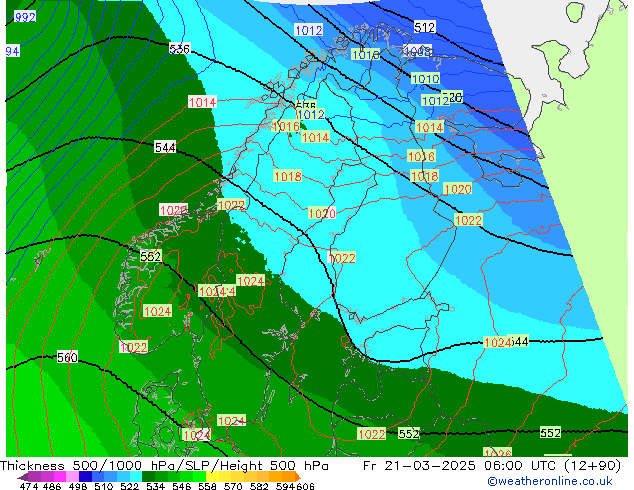This screenshot has width=634, height=490.
Task: Click the 510 legend value
Action: pos(104,486)
